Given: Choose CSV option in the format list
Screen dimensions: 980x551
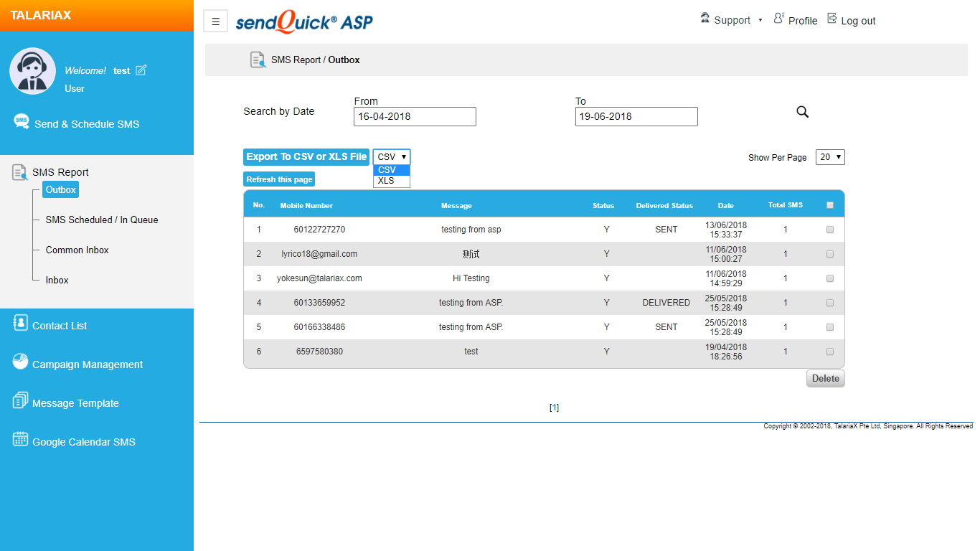Looking at the screenshot, I should pyautogui.click(x=392, y=170).
